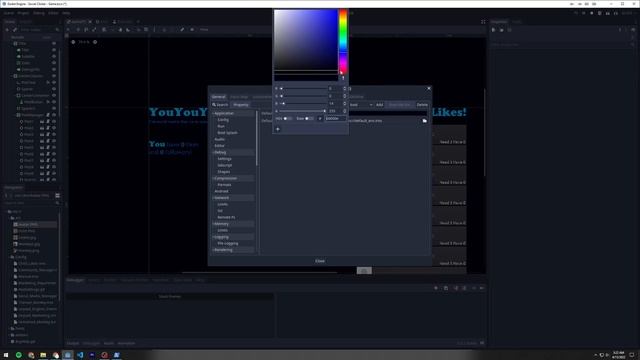Toggle visibility of Post1 node
640x360 pixels.
[x=54, y=122]
